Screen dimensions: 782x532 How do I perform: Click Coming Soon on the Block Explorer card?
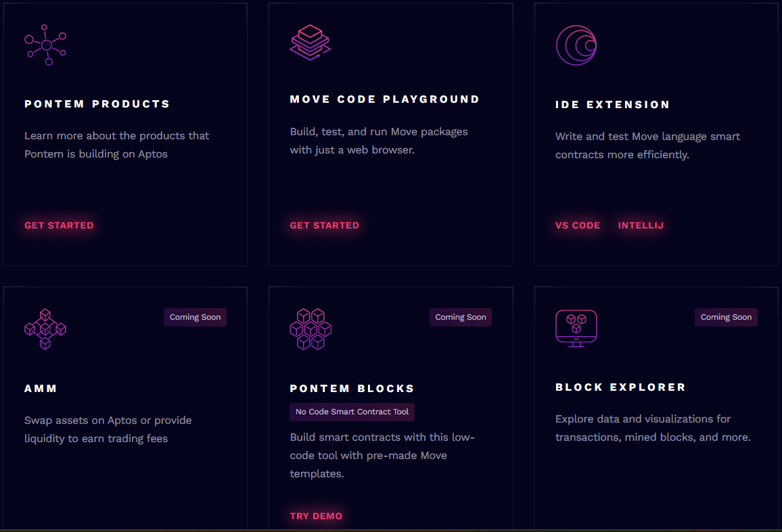pos(726,317)
